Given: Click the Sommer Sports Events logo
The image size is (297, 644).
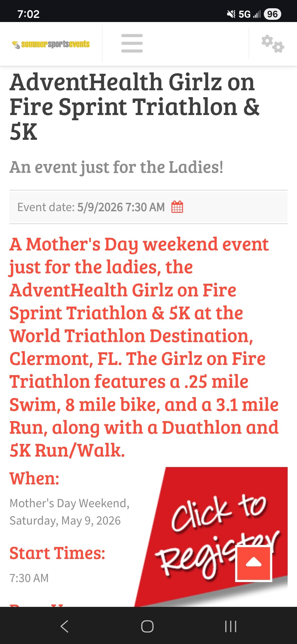Looking at the screenshot, I should point(51,44).
